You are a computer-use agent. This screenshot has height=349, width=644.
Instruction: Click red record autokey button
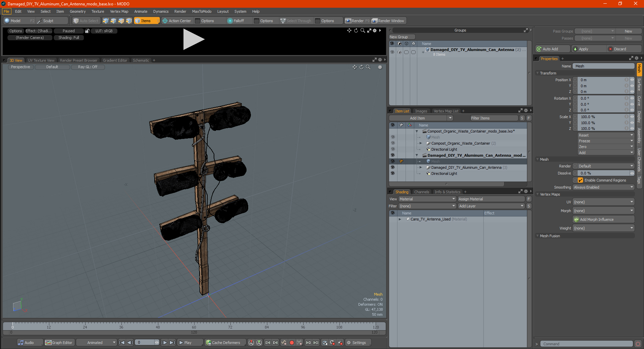pyautogui.click(x=292, y=343)
